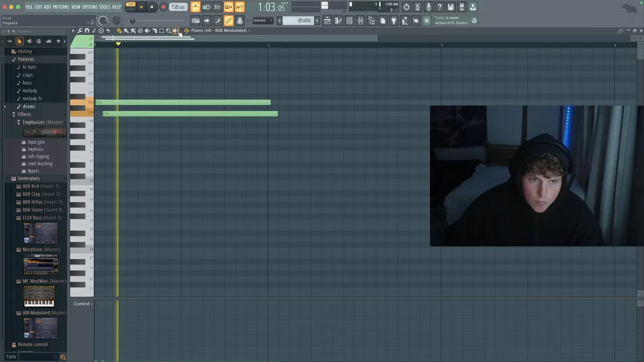Toggle step editing mode button
Screen dimensions: 644x362
pos(217,21)
